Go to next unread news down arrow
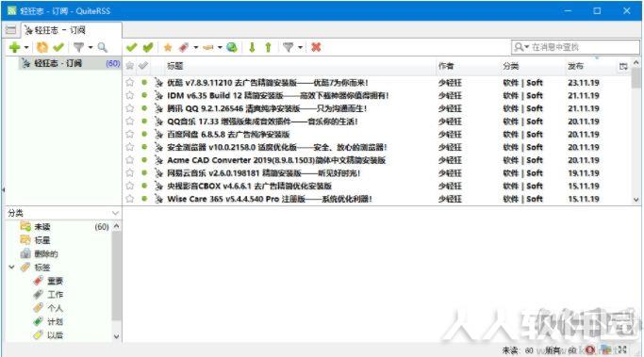 tap(252, 48)
